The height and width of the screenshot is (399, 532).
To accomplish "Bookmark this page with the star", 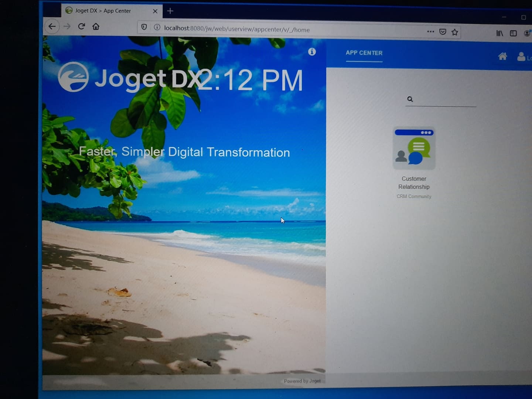I will (455, 32).
